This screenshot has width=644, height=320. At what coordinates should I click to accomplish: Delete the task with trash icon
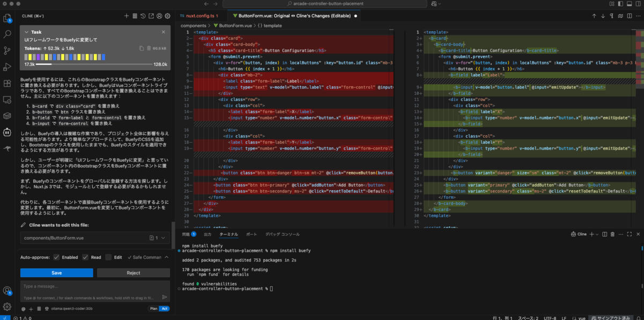coord(150,48)
